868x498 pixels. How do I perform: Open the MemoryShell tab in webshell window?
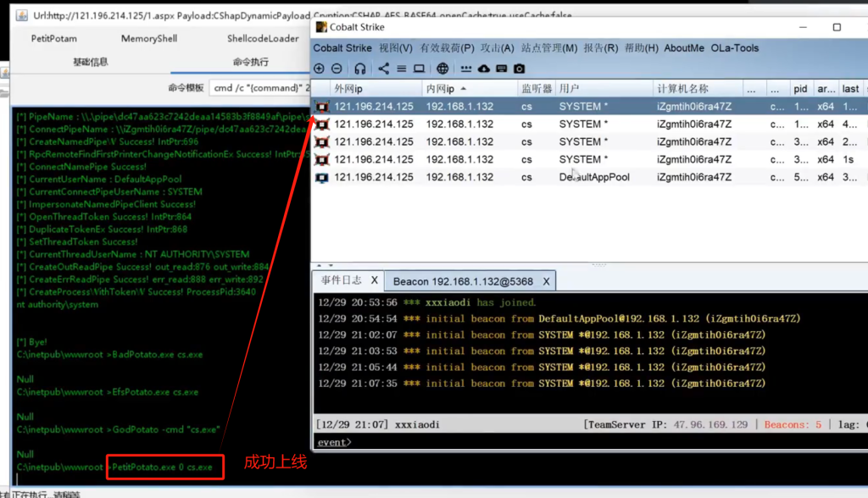point(149,39)
